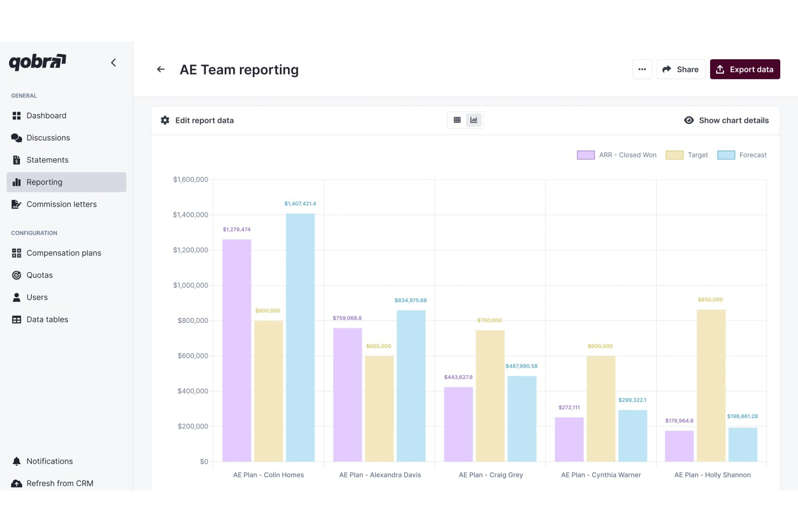Click the Edit report data gear icon
The image size is (798, 532).
pyautogui.click(x=165, y=121)
